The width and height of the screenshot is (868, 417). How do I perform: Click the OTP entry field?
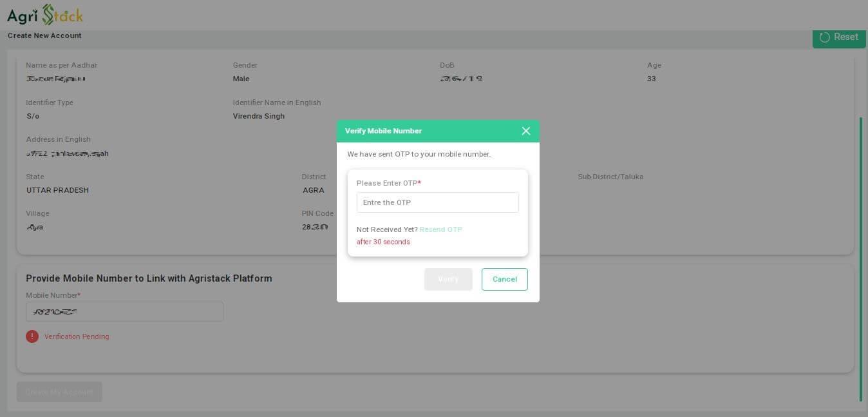[438, 202]
